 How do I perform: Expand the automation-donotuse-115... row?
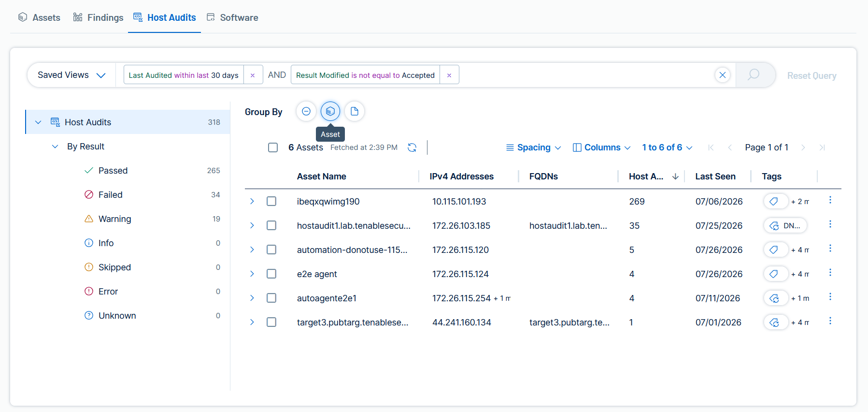point(252,250)
